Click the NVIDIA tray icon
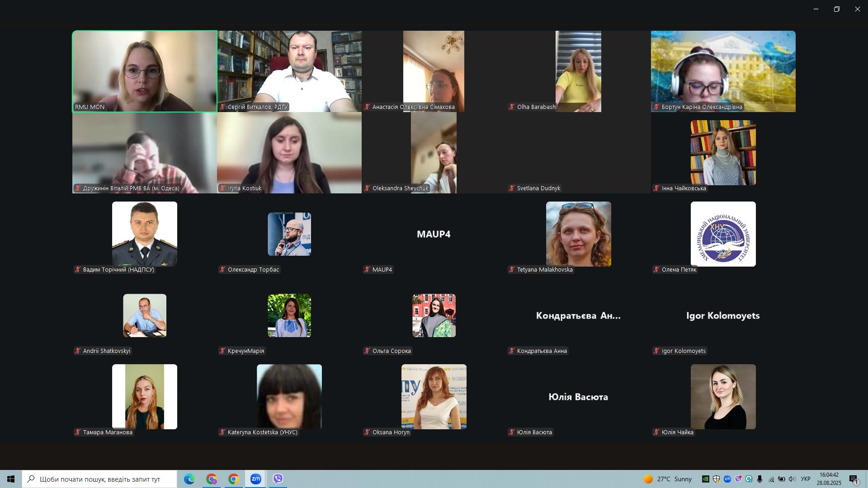868x488 pixels. (706, 479)
